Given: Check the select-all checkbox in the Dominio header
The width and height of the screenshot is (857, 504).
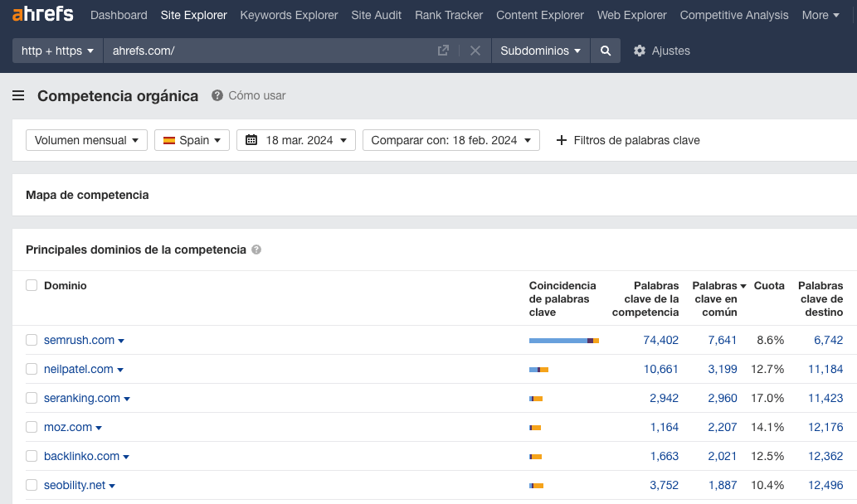Looking at the screenshot, I should (x=32, y=285).
